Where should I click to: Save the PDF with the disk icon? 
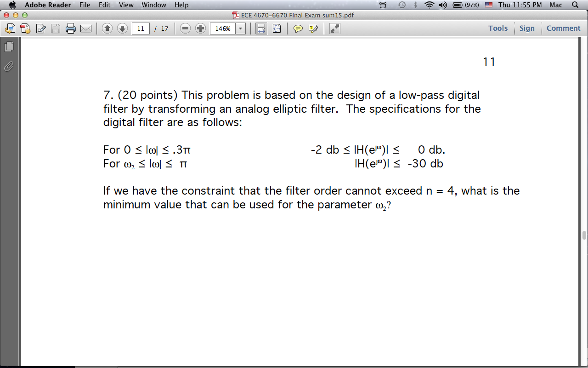(x=55, y=29)
